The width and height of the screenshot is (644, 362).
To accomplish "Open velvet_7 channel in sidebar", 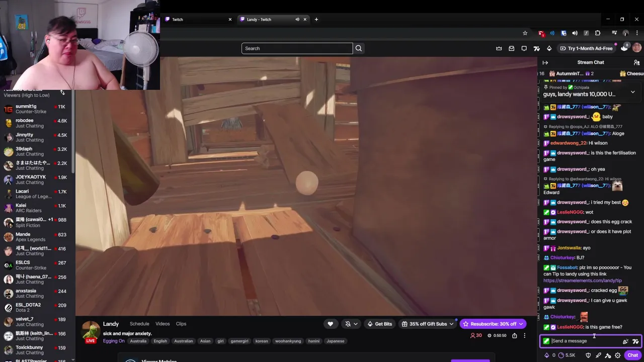I will pyautogui.click(x=38, y=322).
